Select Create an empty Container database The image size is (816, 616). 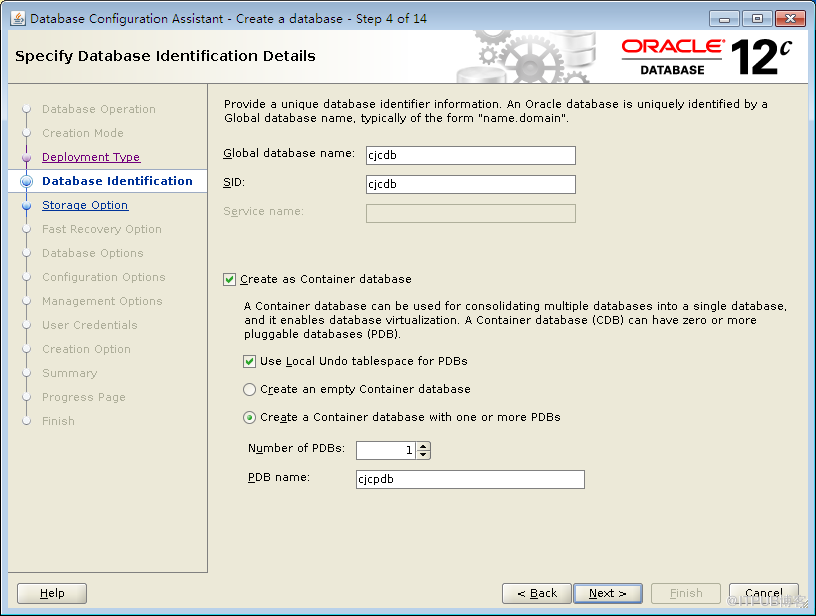pos(249,389)
